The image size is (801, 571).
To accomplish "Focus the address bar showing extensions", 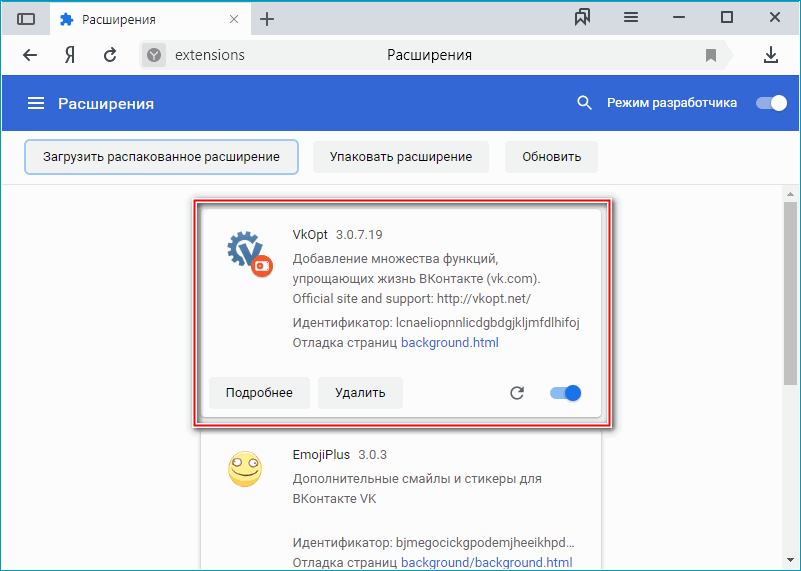I will click(x=434, y=55).
